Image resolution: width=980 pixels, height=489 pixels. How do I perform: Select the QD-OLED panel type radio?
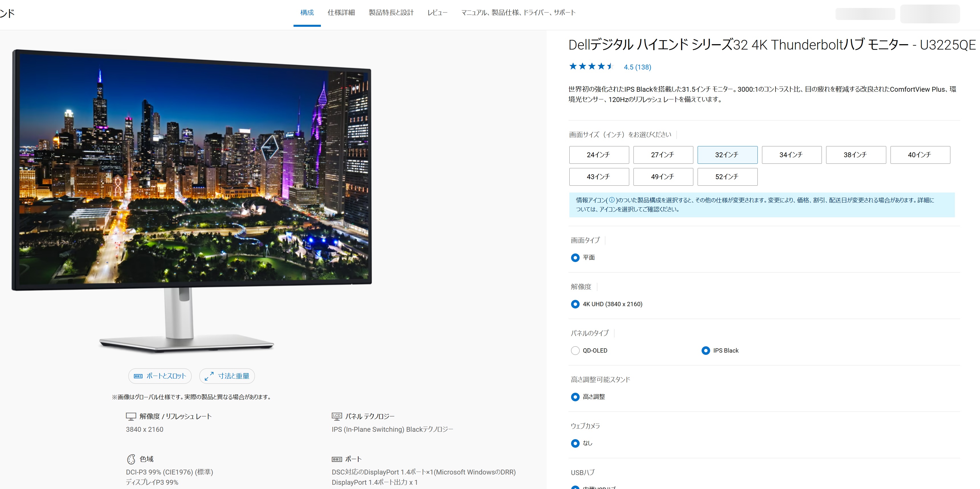coord(575,351)
